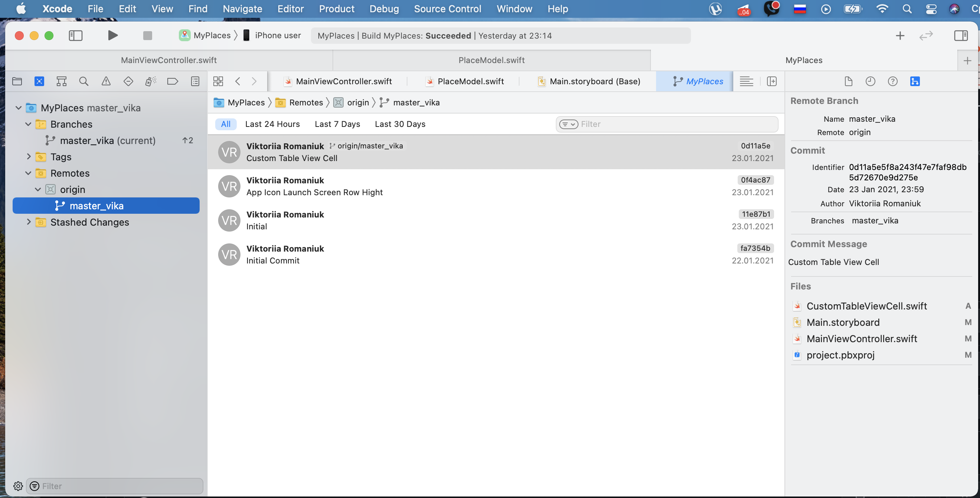
Task: Show the History inspector clock icon
Action: click(871, 81)
